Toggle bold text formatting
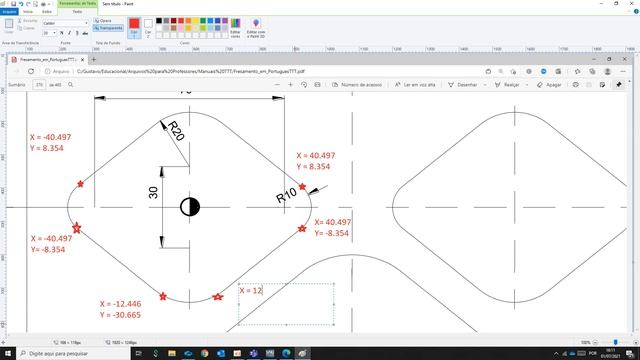 coord(62,33)
